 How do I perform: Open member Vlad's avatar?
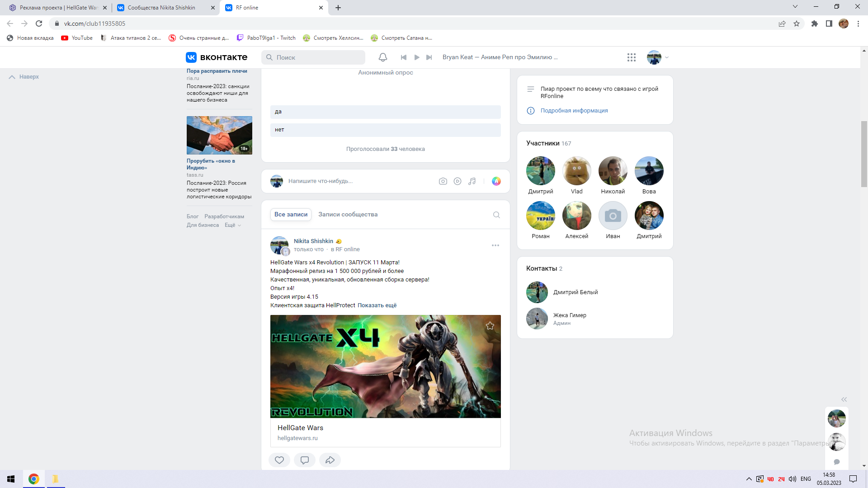pos(577,171)
